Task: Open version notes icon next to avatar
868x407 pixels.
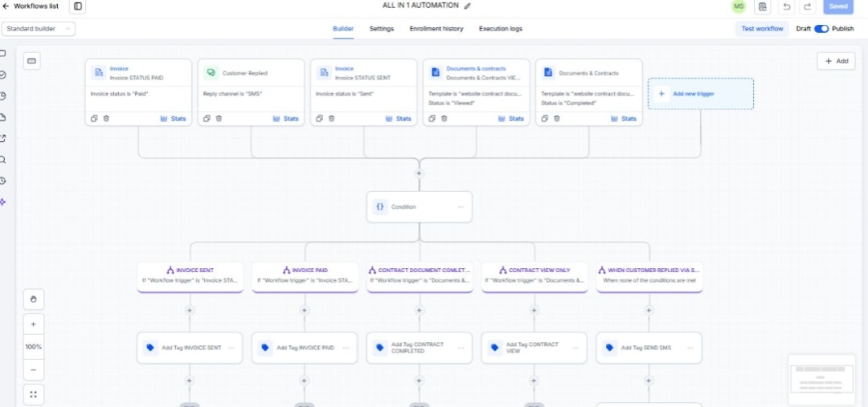Action: pyautogui.click(x=762, y=6)
